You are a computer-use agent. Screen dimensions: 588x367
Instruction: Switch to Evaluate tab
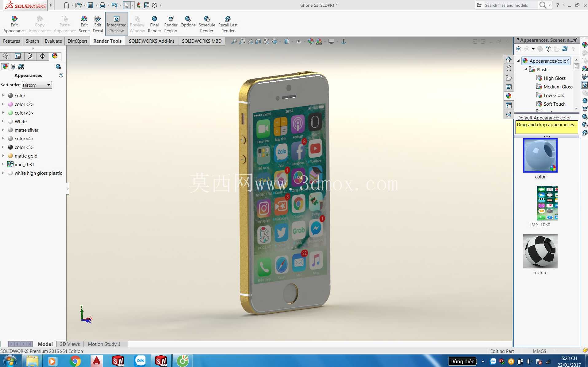tap(53, 41)
